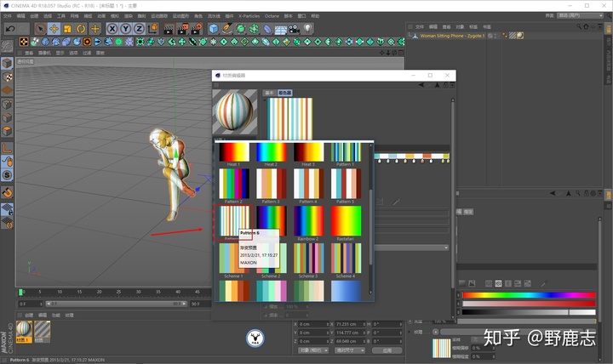
Task: Click the material preview sphere
Action: tap(235, 111)
